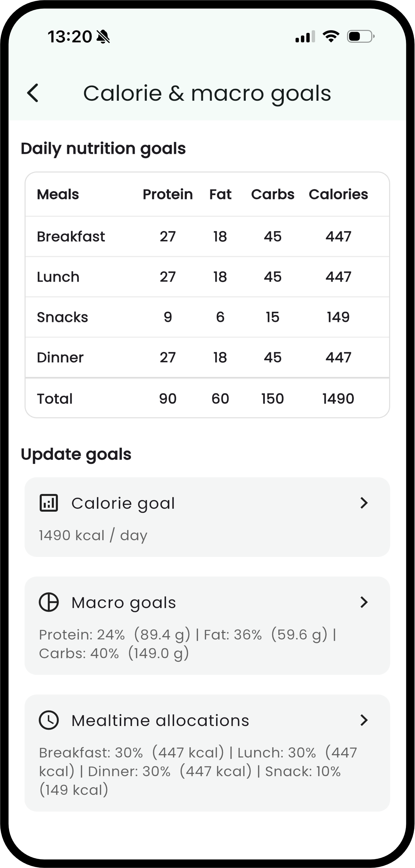
Task: Expand Calorie goal with its chevron
Action: 364,503
